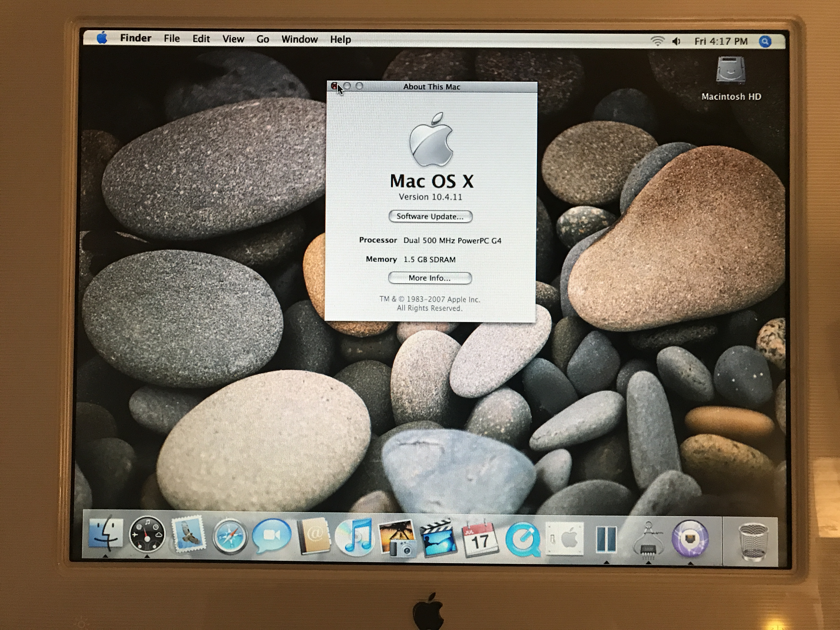Click the Fri 4:17 PM clock
The height and width of the screenshot is (630, 840).
(x=721, y=41)
